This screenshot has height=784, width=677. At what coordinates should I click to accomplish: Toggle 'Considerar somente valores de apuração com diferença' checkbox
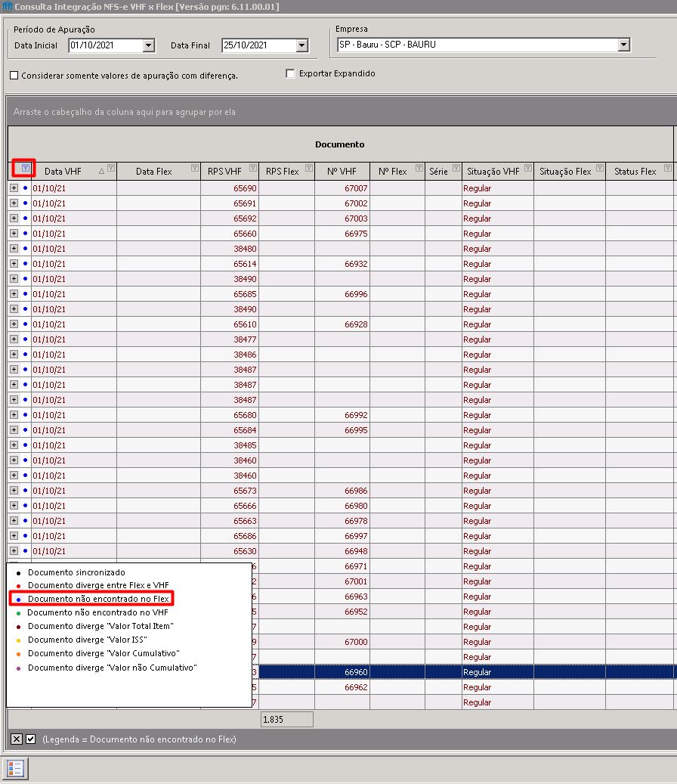[x=14, y=76]
